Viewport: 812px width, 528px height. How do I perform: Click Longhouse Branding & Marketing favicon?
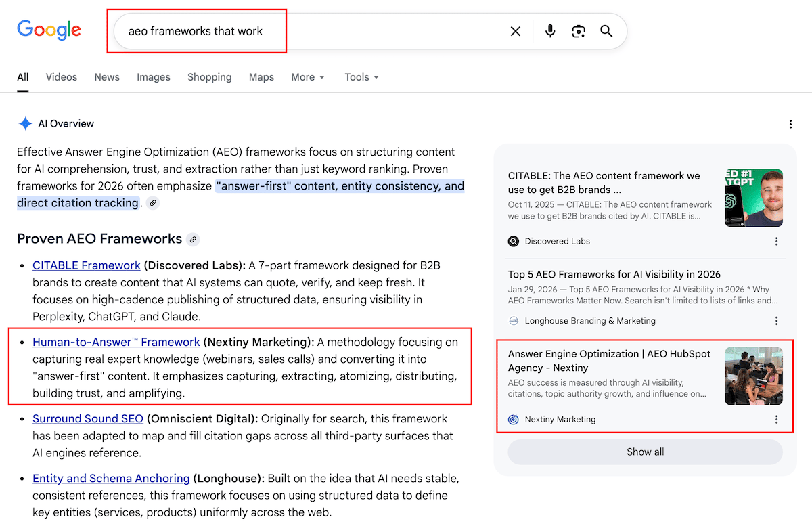(514, 321)
